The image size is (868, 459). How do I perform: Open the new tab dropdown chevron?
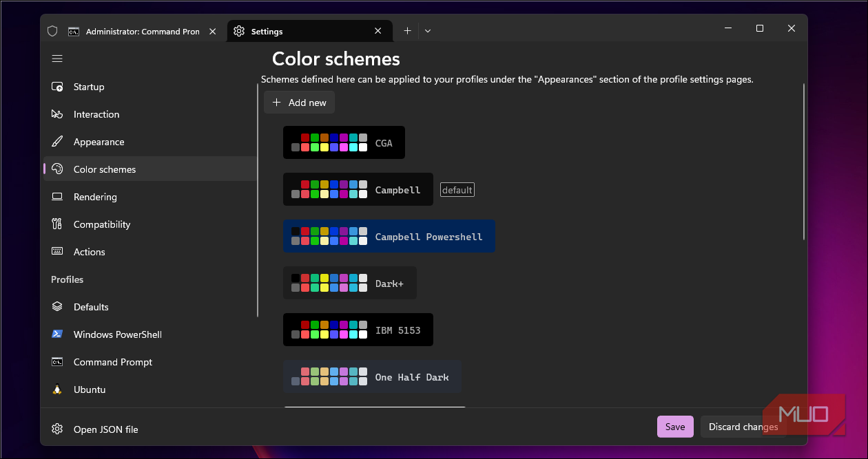tap(428, 31)
